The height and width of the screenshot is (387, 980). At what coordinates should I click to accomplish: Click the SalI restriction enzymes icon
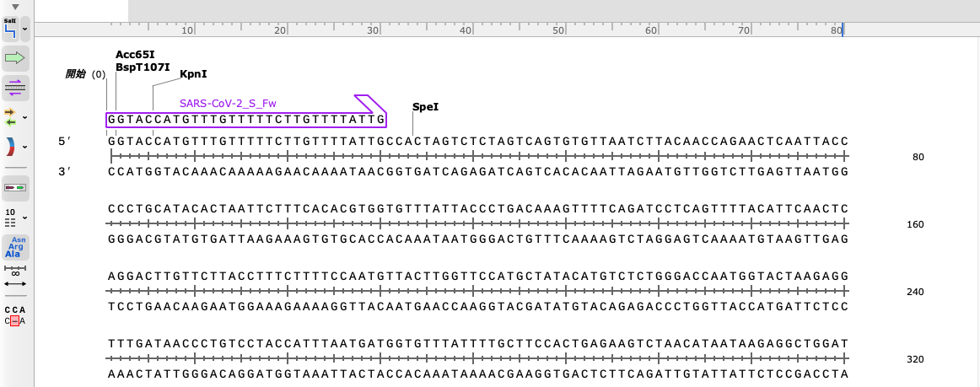(11, 29)
